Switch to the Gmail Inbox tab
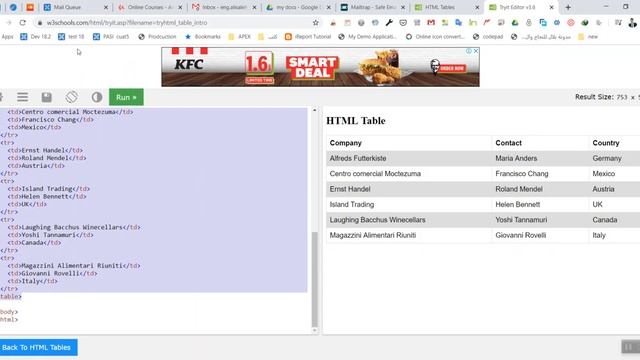The image size is (640, 360). [x=224, y=7]
